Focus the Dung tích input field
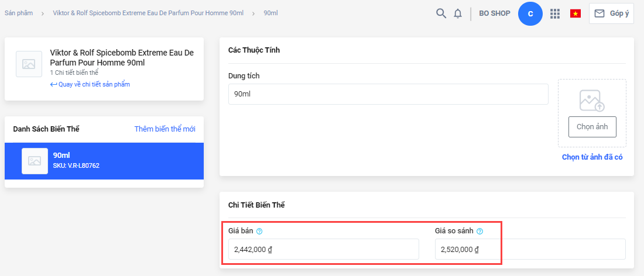Viewport: 644px width, 276px height. 388,94
